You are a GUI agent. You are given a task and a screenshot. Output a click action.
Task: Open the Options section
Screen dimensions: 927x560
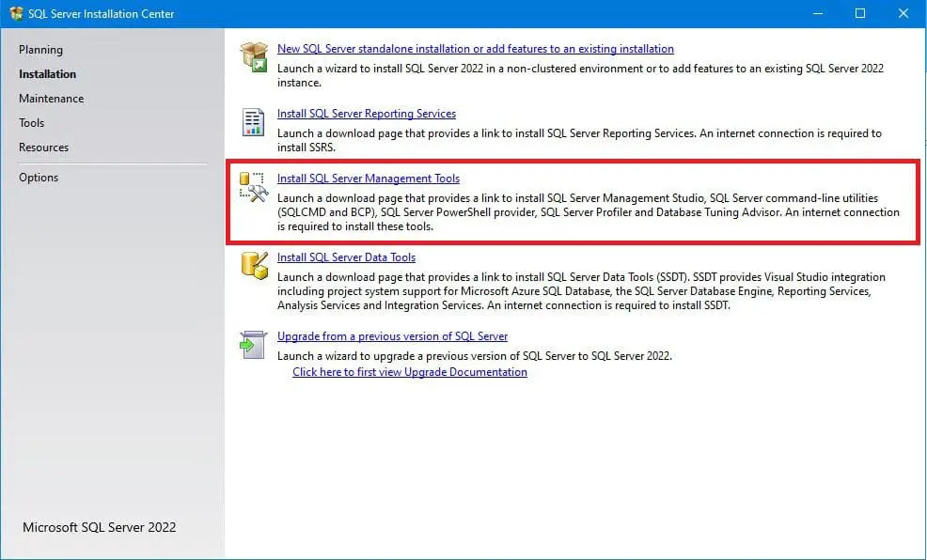(39, 177)
